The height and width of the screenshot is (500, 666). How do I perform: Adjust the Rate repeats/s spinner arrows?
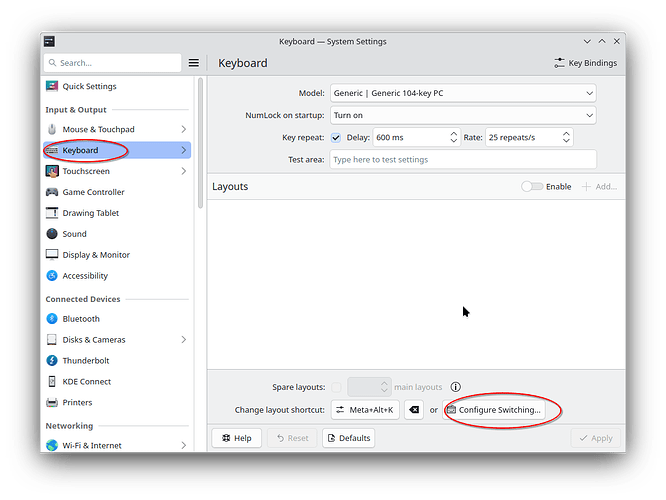click(566, 137)
